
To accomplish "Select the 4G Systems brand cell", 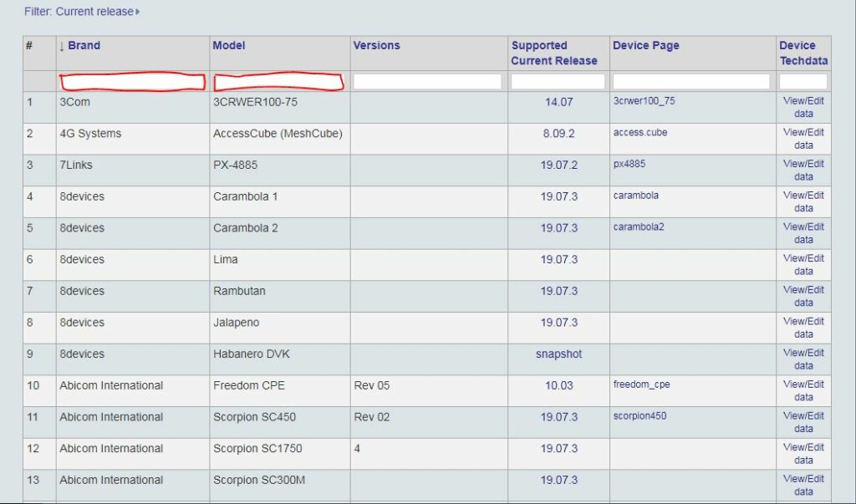I will [133, 140].
